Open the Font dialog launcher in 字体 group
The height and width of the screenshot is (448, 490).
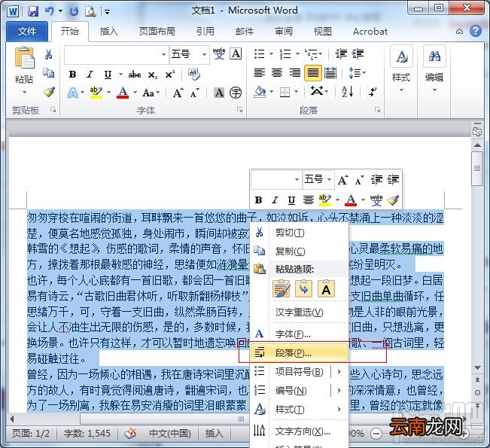point(239,110)
